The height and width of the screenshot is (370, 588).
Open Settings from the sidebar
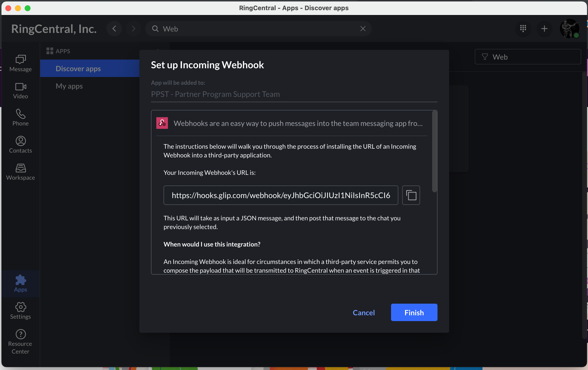pyautogui.click(x=21, y=311)
